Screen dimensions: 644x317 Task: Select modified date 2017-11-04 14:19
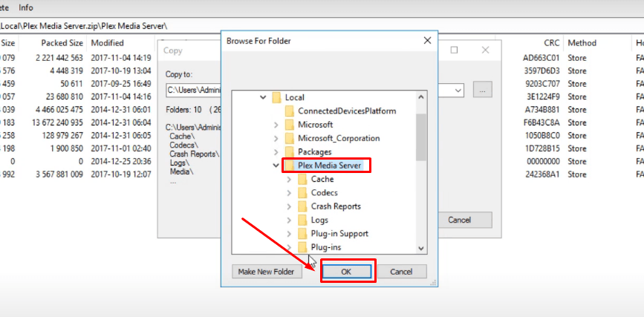[121, 58]
